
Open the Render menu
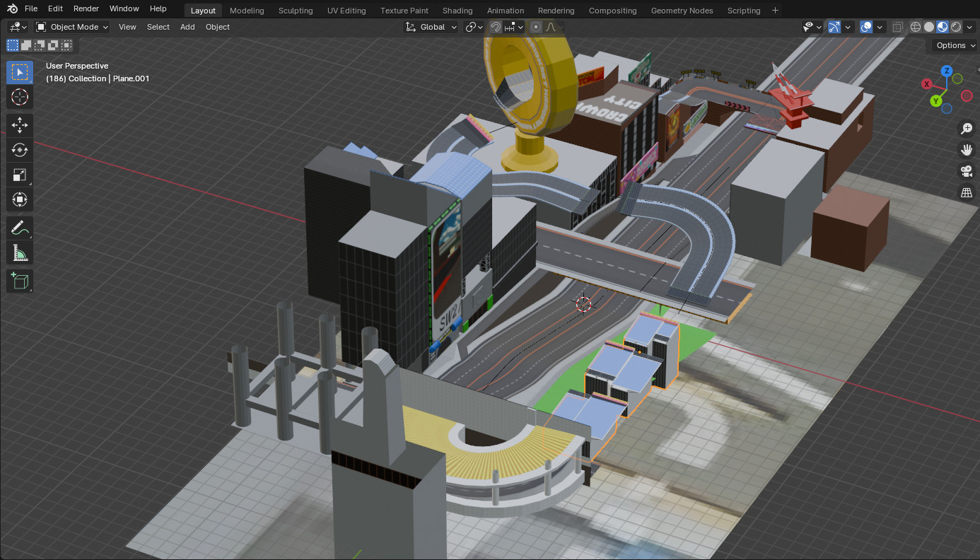[86, 8]
